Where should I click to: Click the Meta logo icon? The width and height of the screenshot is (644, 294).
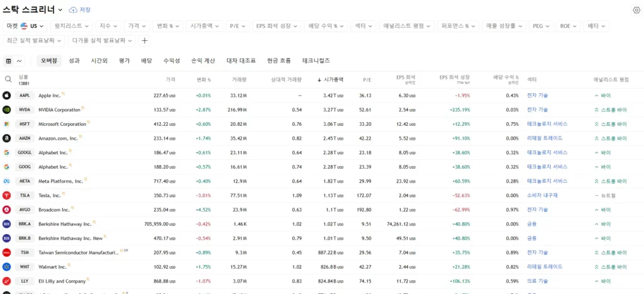[x=6, y=181]
